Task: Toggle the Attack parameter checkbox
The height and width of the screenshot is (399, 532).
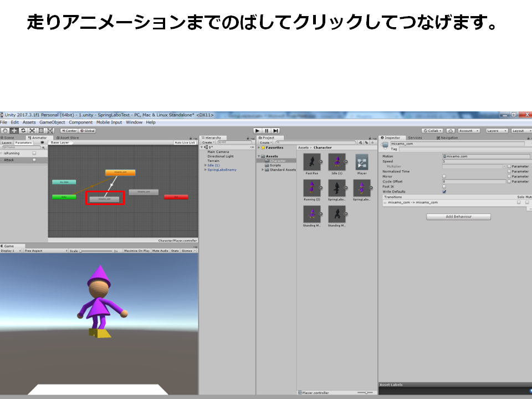Action: (34, 160)
